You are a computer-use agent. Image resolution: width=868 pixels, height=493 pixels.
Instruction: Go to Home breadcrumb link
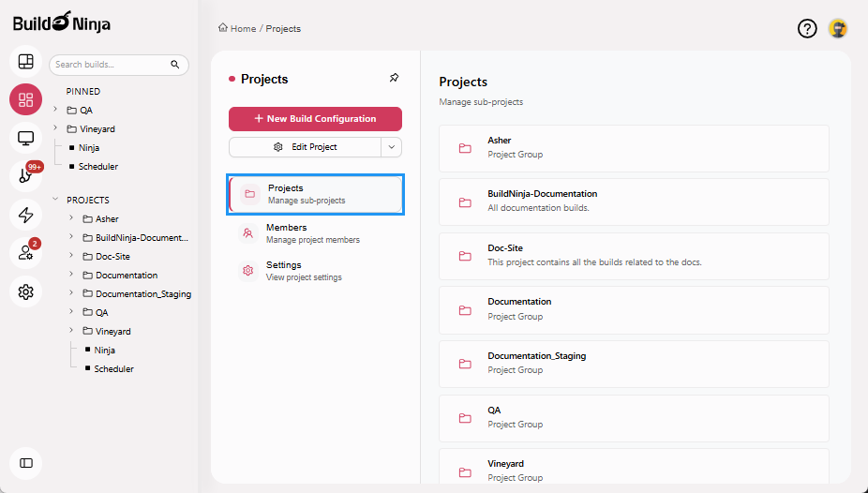pyautogui.click(x=243, y=28)
